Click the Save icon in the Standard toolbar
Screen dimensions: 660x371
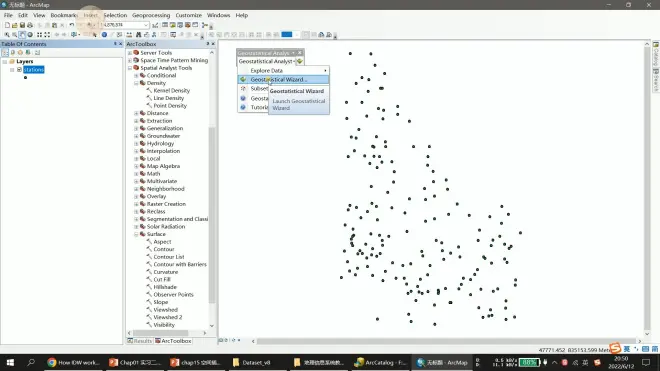tap(22, 25)
